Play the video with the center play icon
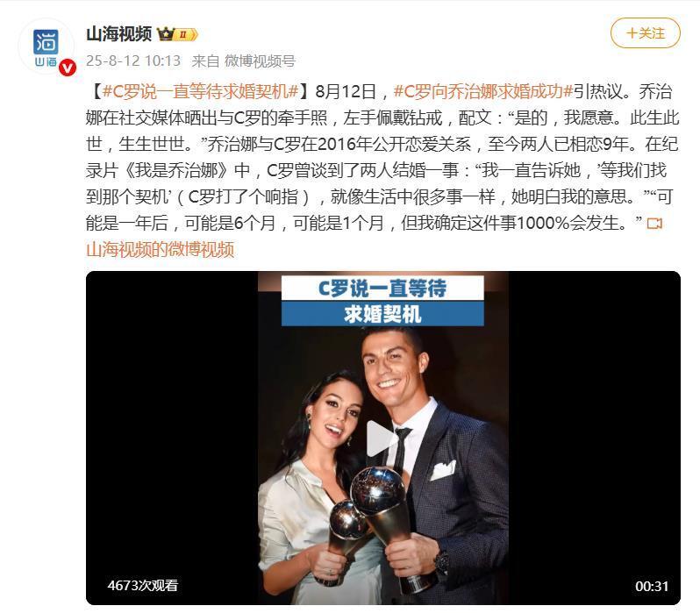700x613 pixels. click(382, 438)
